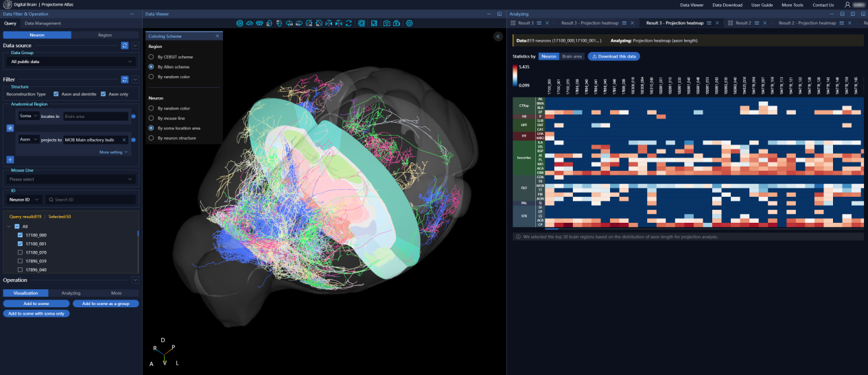The width and height of the screenshot is (868, 375).
Task: Close the Coloring Scheme panel
Action: 218,36
